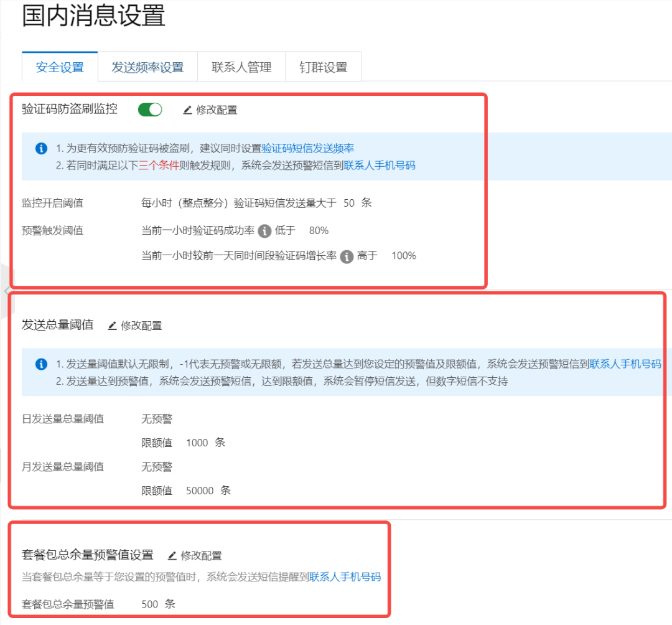Image resolution: width=672 pixels, height=625 pixels.
Task: Click the 套餐包总余量预警值 label
Action: [68, 604]
